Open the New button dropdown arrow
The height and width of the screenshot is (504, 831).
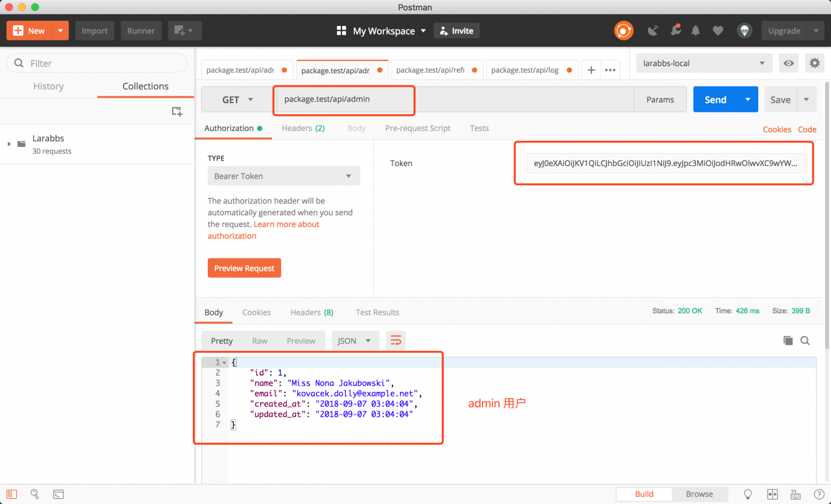point(61,31)
